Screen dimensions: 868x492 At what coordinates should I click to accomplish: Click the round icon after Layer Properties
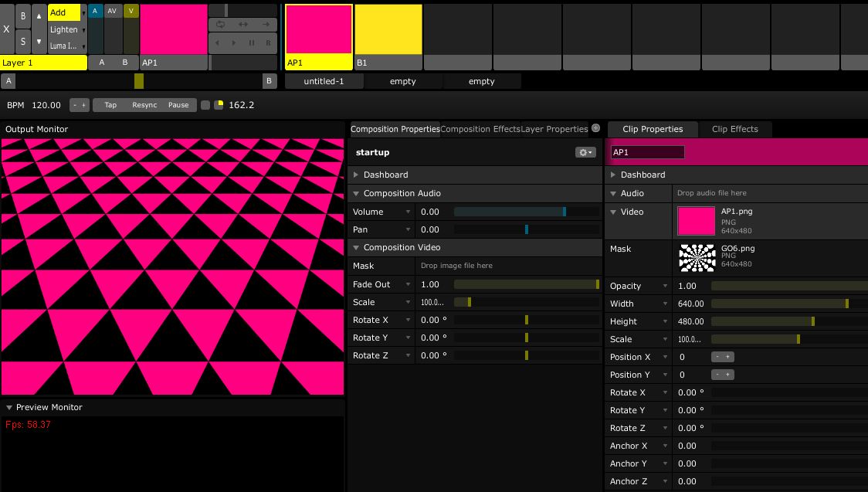point(595,128)
